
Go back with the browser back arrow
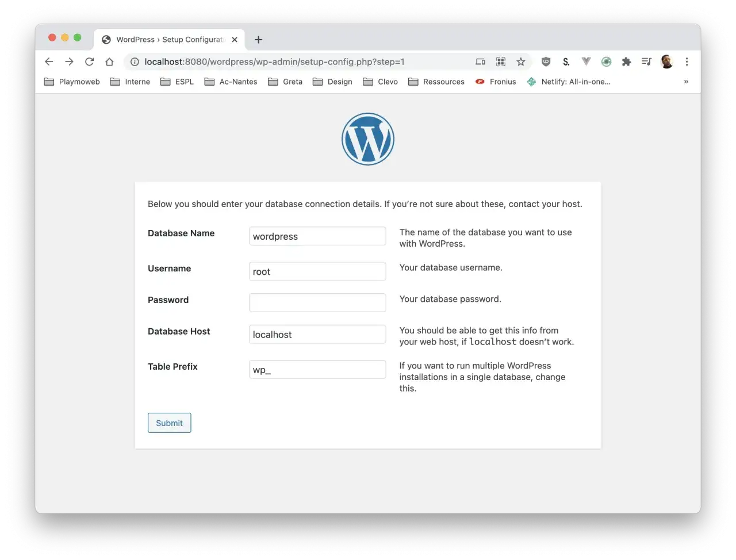pyautogui.click(x=49, y=62)
